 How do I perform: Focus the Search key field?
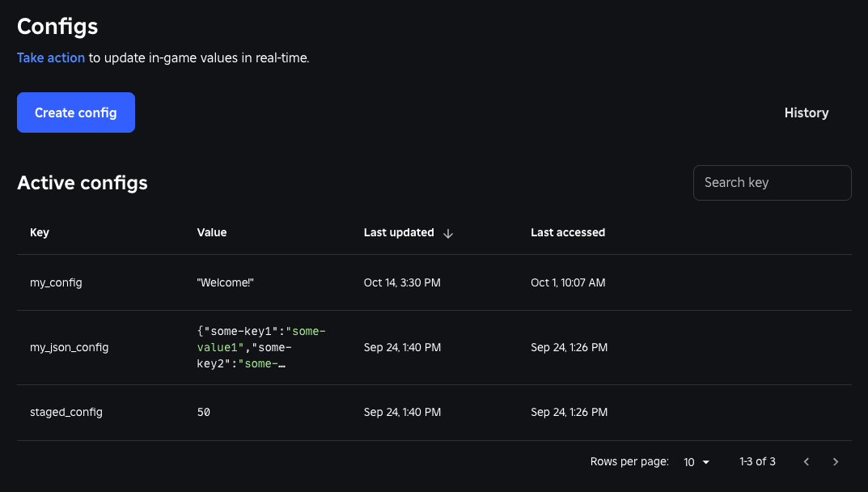(772, 183)
